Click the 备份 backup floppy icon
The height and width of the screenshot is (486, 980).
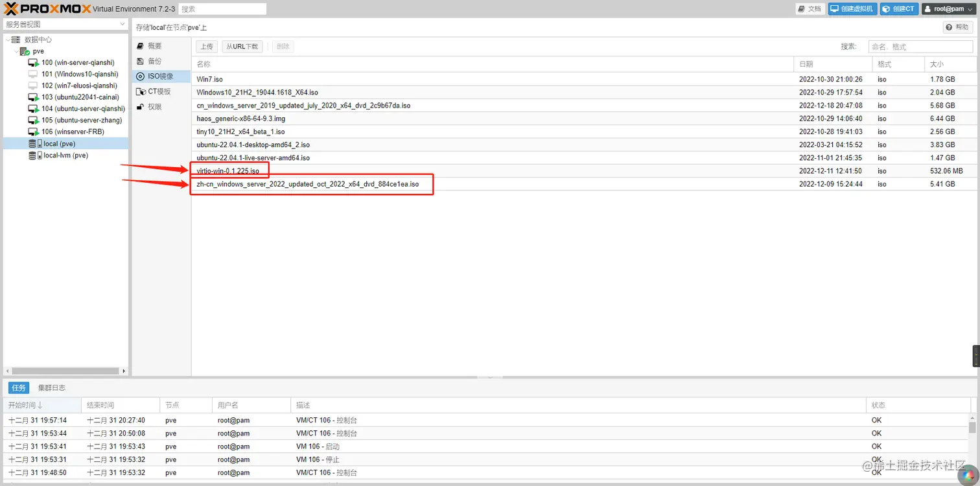click(141, 61)
